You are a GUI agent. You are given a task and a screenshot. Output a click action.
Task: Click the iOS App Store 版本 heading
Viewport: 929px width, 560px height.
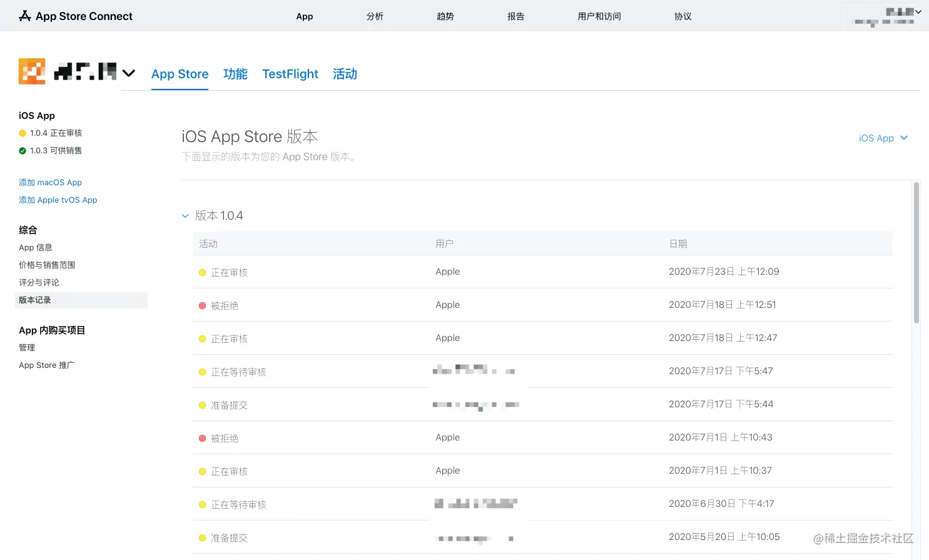tap(250, 136)
